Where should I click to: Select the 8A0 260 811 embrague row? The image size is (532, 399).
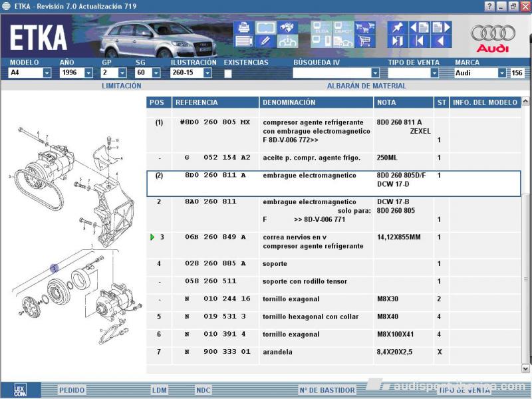pos(334,214)
